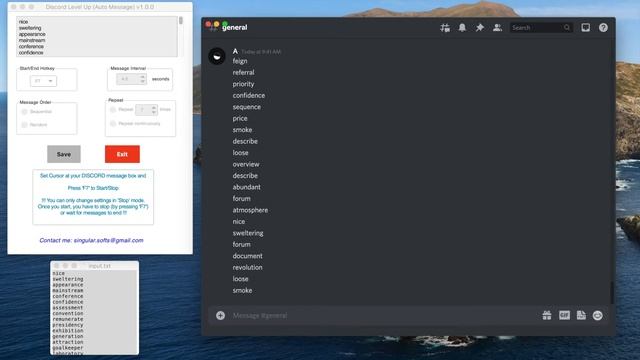
Task: Open Threads icon in Discord header
Action: click(x=445, y=28)
